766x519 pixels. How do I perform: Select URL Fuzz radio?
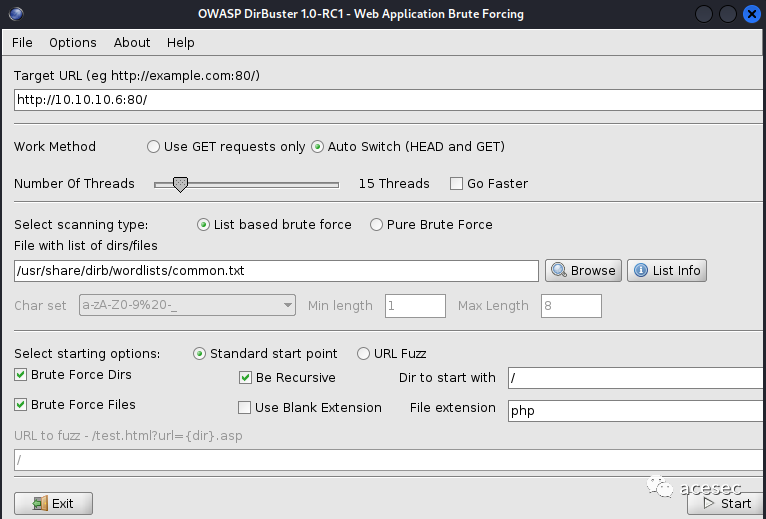point(363,354)
